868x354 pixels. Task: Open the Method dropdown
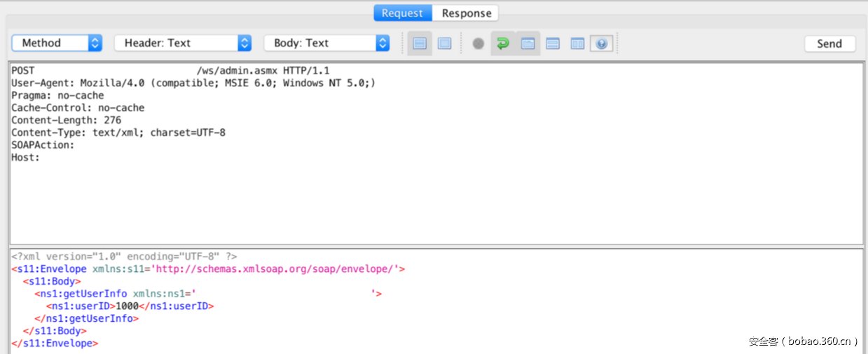(57, 43)
